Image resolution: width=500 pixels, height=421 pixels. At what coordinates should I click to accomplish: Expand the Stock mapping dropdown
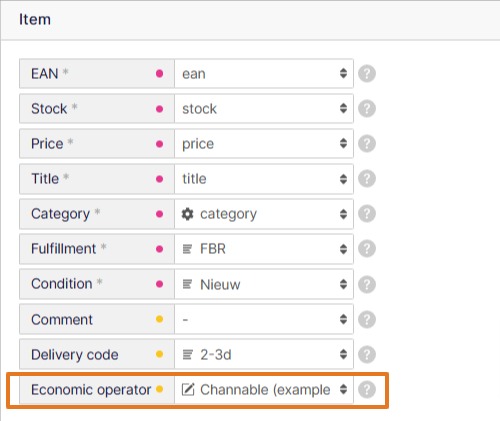click(x=264, y=109)
